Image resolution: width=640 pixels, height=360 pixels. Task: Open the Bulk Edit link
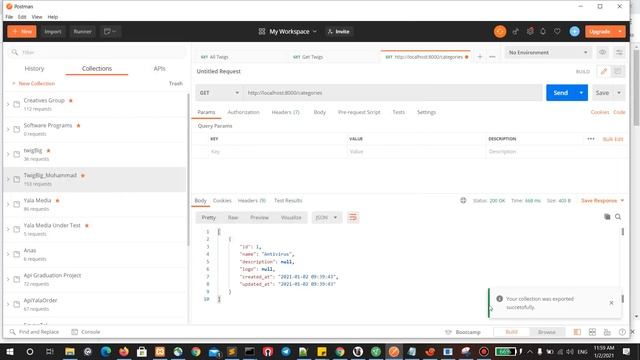point(613,139)
